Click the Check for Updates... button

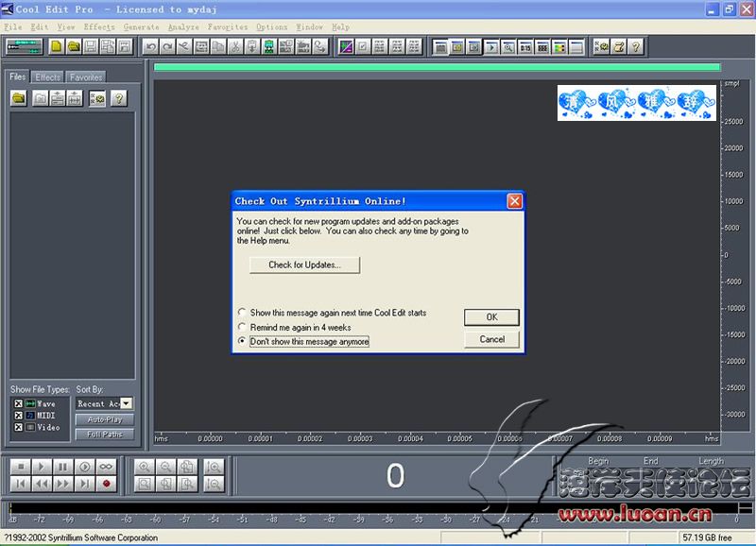tap(304, 264)
